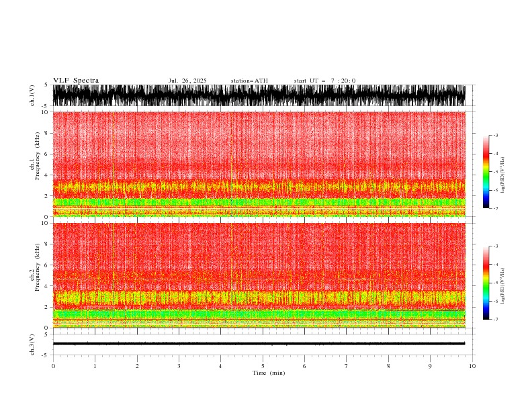Click the ch.1 voltage waveform plot

click(x=259, y=95)
